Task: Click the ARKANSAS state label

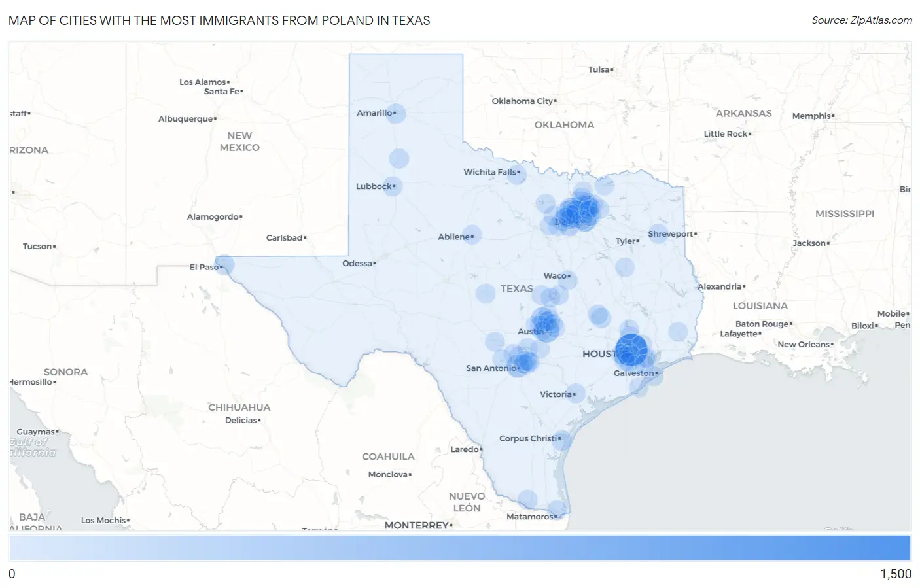Action: click(743, 113)
